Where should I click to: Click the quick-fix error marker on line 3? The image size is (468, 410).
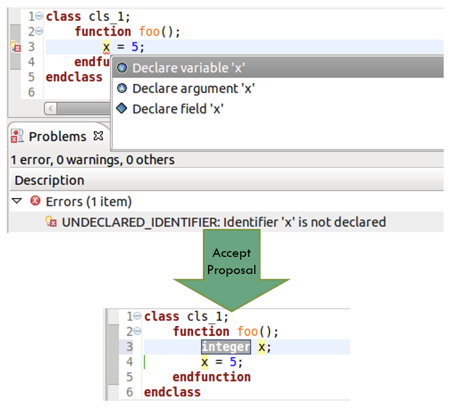click(15, 47)
